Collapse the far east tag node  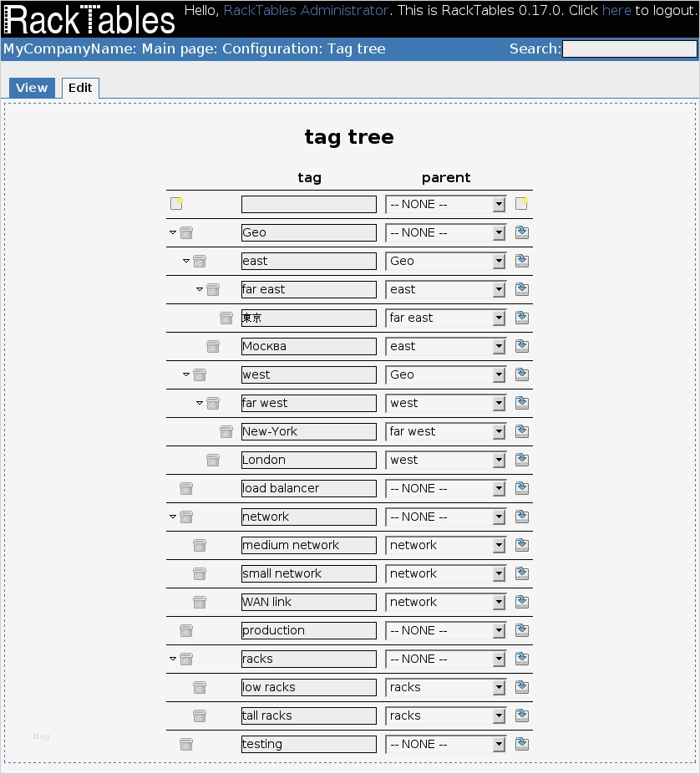(200, 289)
